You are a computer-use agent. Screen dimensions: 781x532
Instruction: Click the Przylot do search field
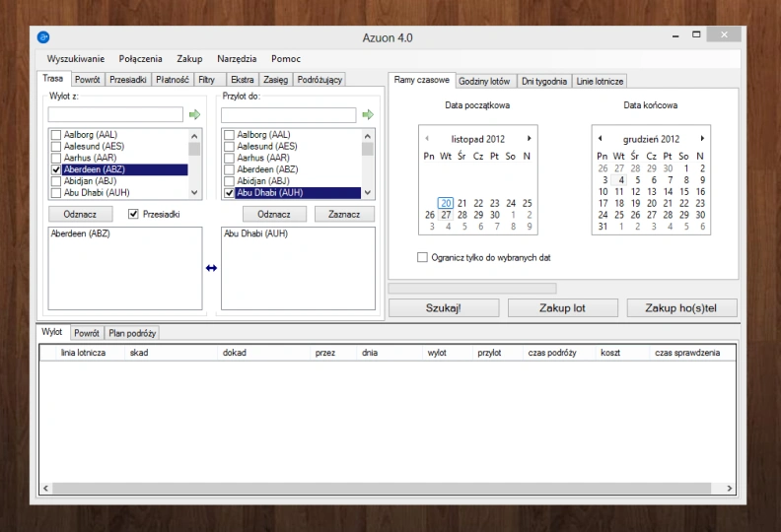click(289, 115)
